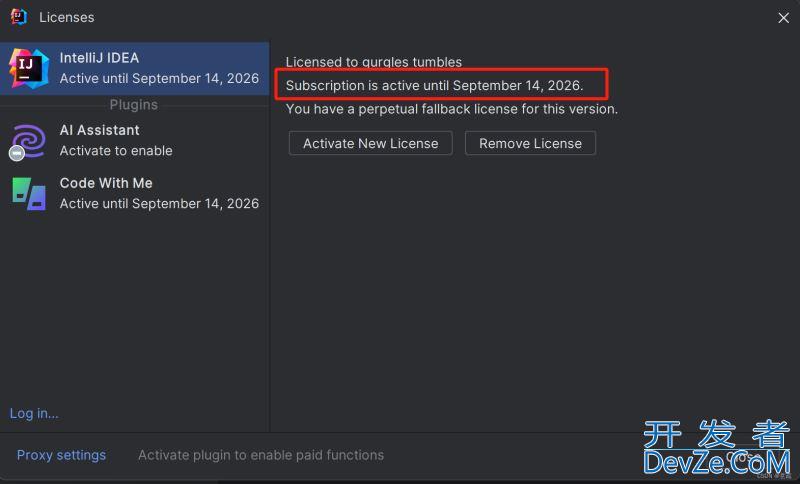The width and height of the screenshot is (800, 484).
Task: Click 'Activate plugin to enable paid functions' text
Action: [261, 455]
